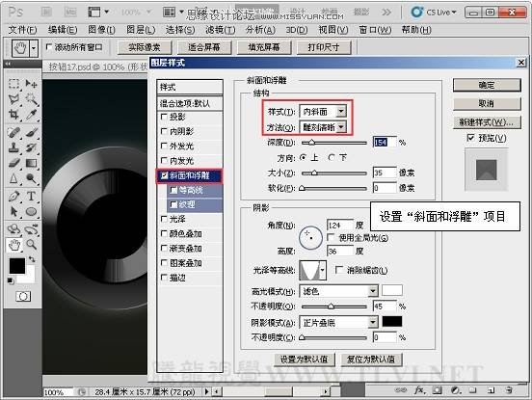The image size is (532, 400).
Task: Select the Brush tool
Action: (x=31, y=133)
